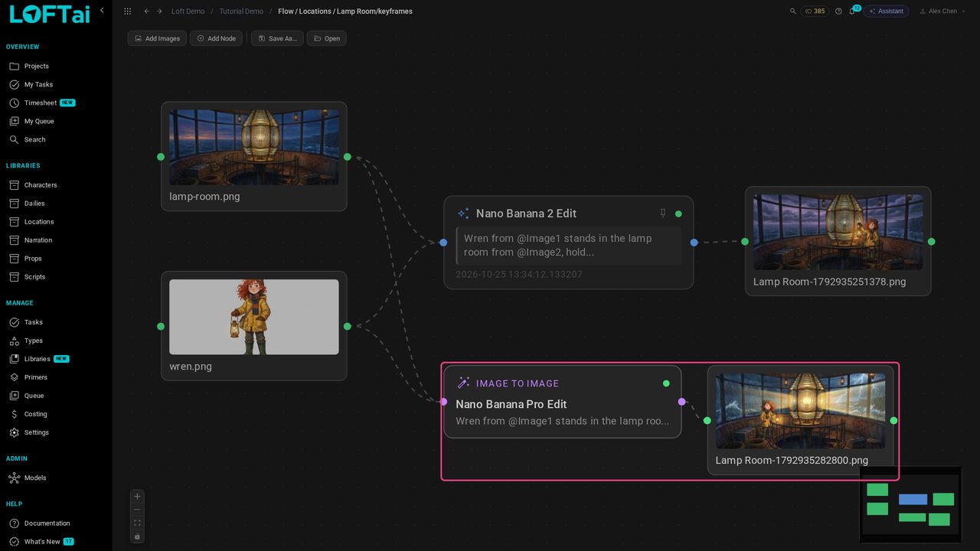Click the Open button in the toolbar
Screen dimensions: 980x551
coord(327,38)
